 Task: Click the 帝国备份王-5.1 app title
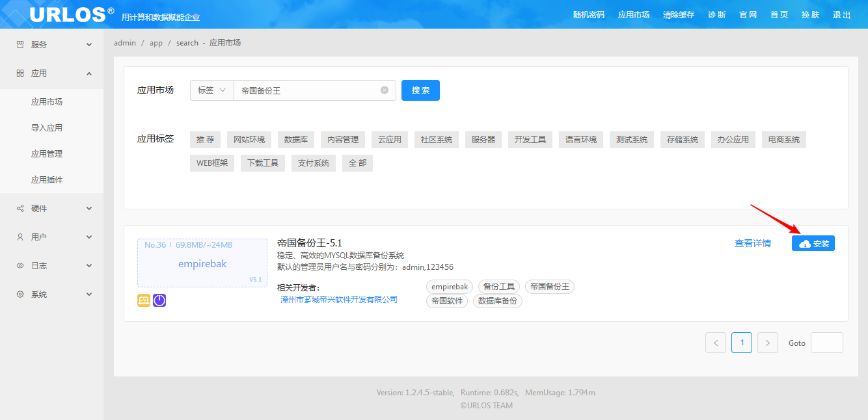[x=310, y=243]
